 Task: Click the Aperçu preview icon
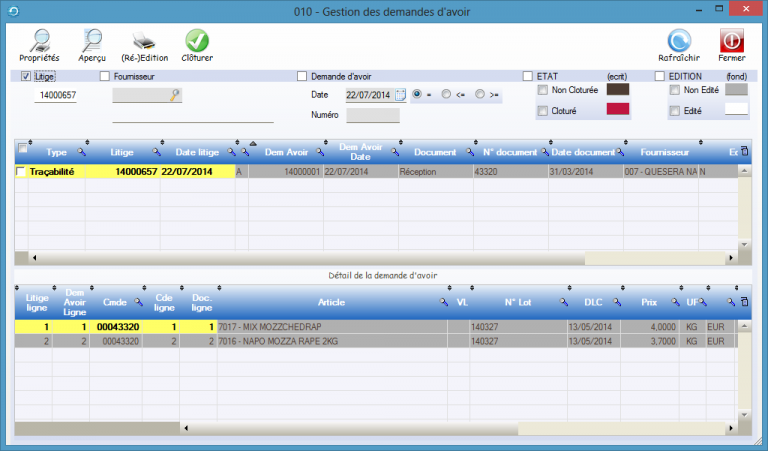[92, 41]
